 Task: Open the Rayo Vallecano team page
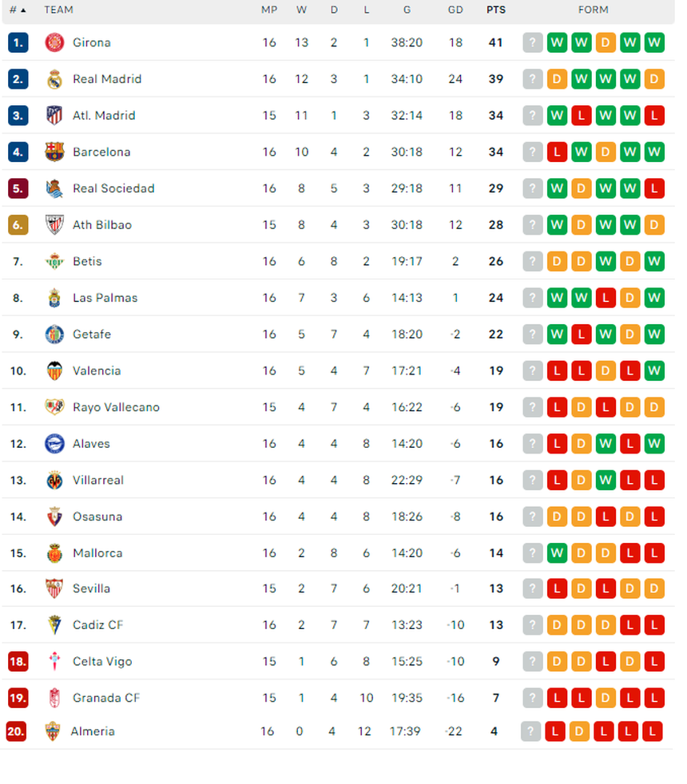coord(116,407)
